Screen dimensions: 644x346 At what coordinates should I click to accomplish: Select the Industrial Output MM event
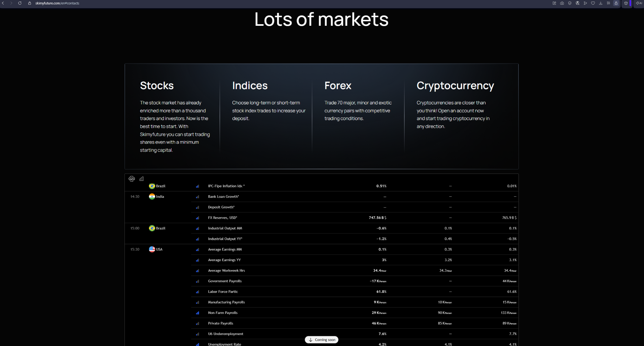[x=354, y=228]
